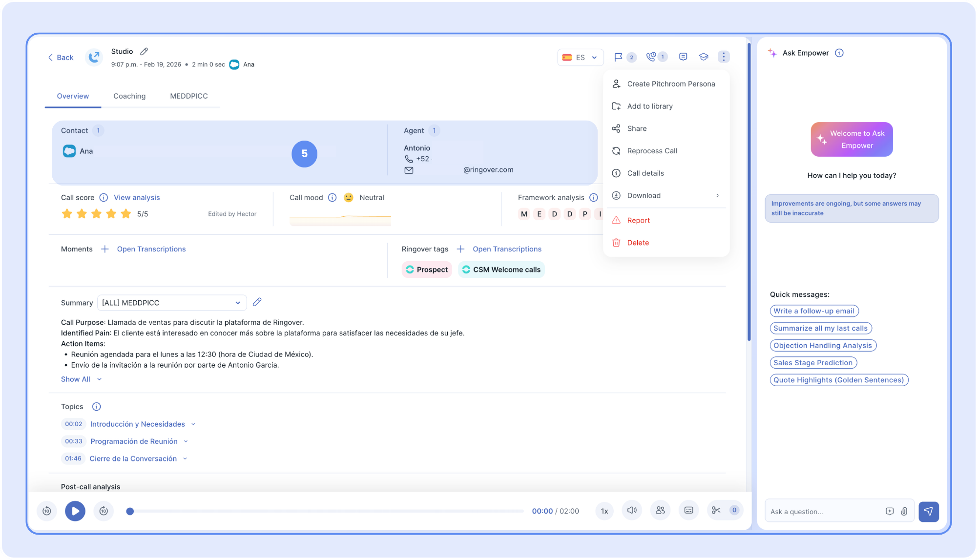This screenshot has height=560, width=978.
Task: Click the comments icon in header
Action: [683, 57]
